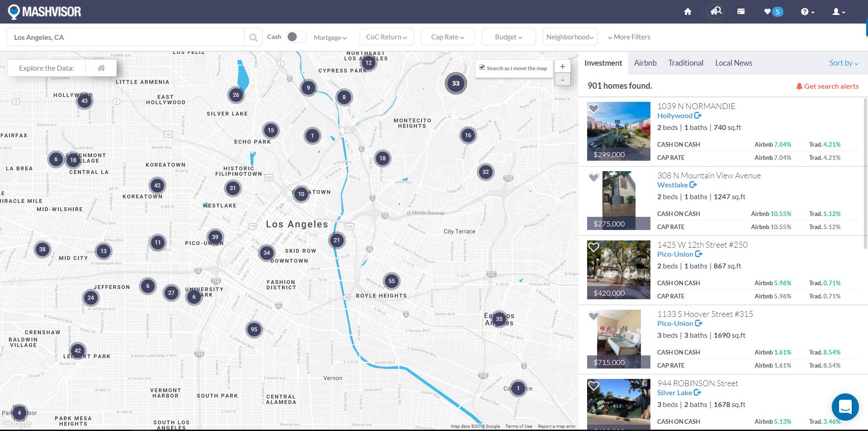868x431 pixels.
Task: Select the Local News tab
Action: click(x=733, y=63)
